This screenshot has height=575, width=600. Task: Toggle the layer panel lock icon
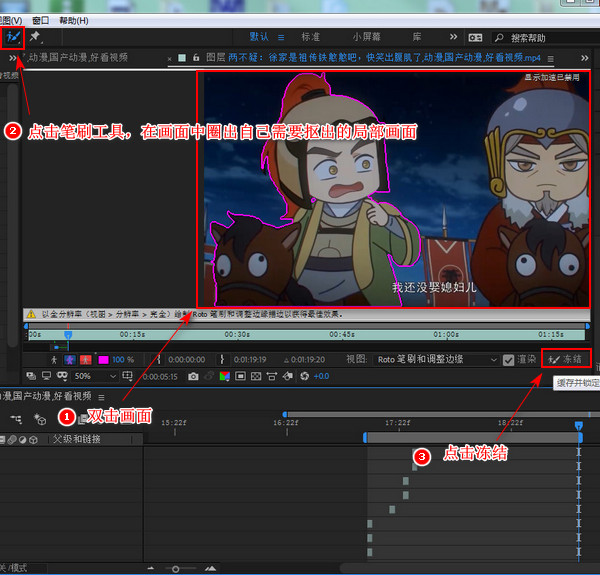point(196,58)
